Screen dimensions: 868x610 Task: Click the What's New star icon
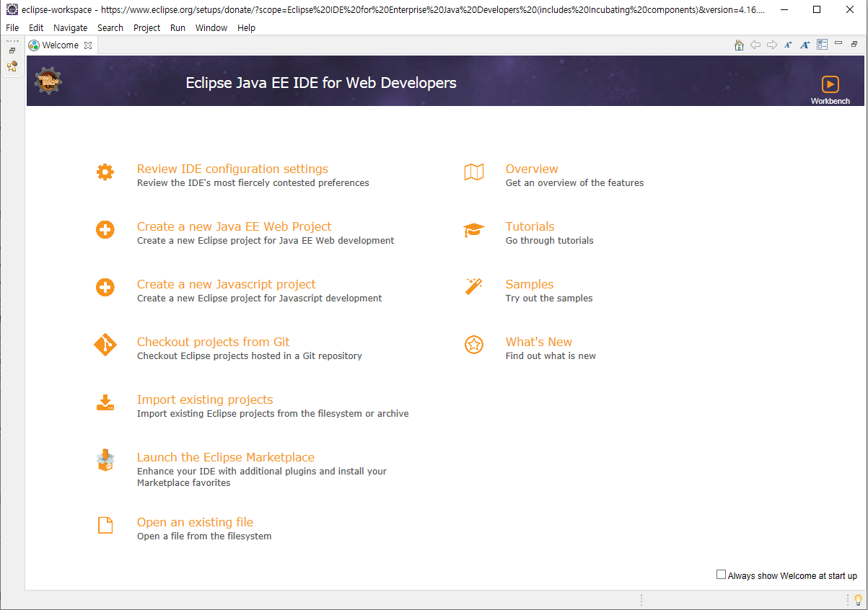click(474, 345)
